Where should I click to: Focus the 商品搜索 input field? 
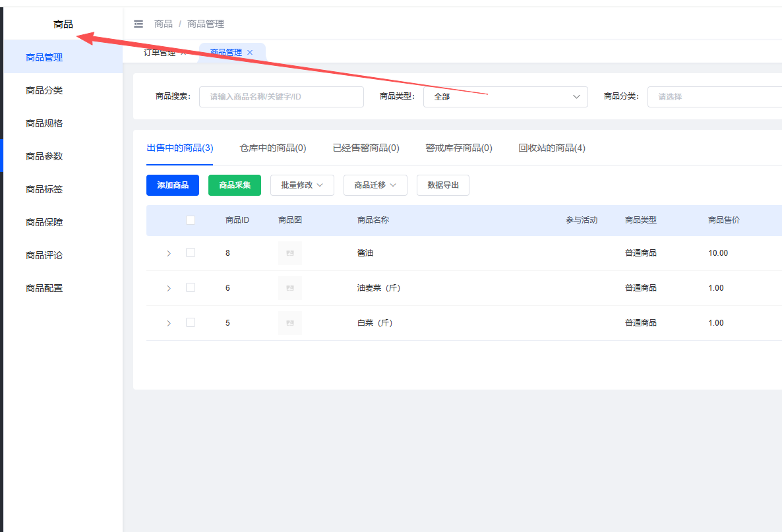tap(282, 97)
